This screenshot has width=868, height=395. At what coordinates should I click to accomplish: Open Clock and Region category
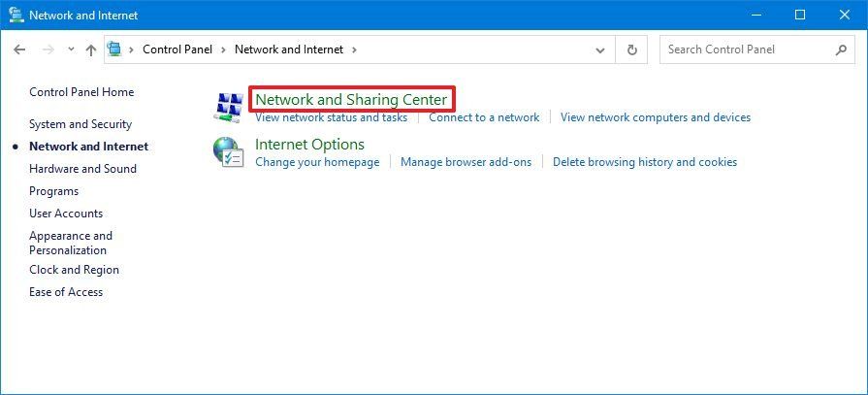[x=74, y=270]
